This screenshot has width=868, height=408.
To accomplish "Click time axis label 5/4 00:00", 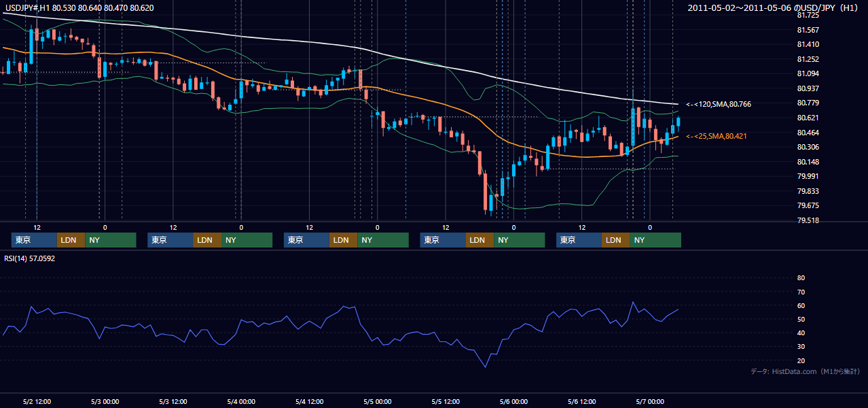I will pyautogui.click(x=241, y=401).
